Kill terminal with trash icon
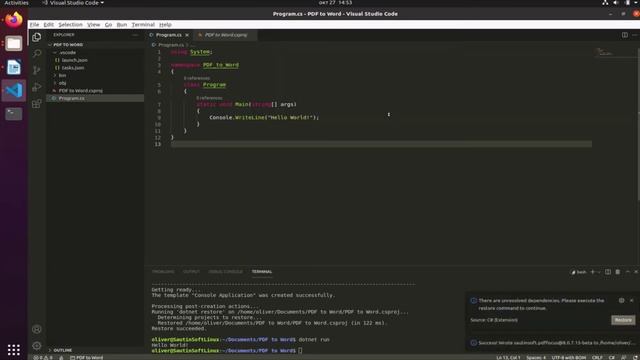The height and width of the screenshot is (360, 640). (618, 272)
